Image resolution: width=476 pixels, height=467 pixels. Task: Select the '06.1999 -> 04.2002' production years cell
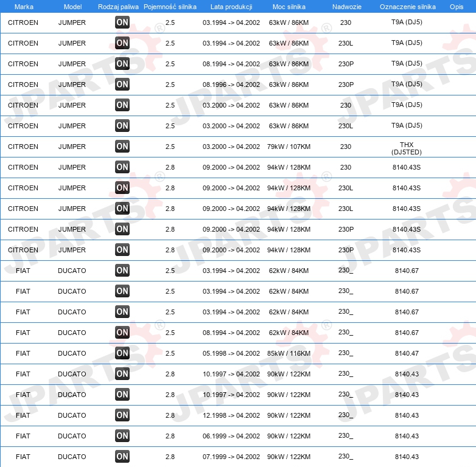click(x=231, y=436)
